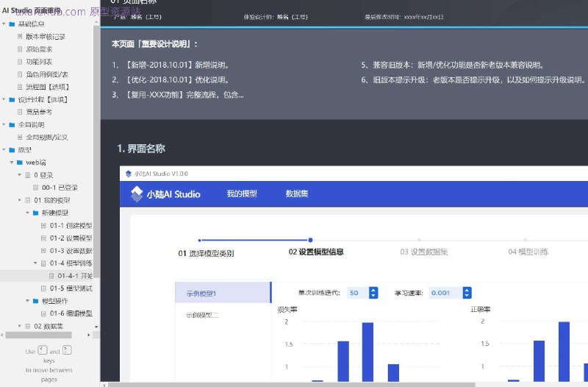Image resolution: width=588 pixels, height=387 pixels.
Task: Select 示例模型1 in model list
Action: click(223, 293)
